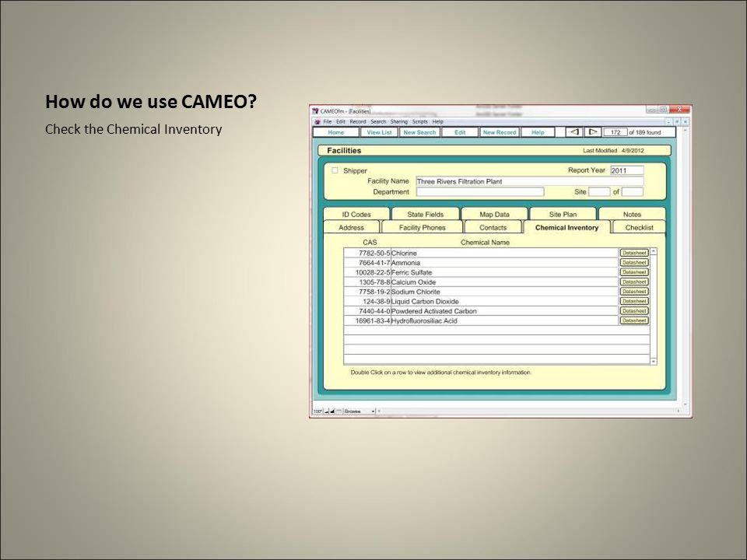The image size is (747, 560).
Task: Open the Help menu in menu bar
Action: tap(437, 122)
